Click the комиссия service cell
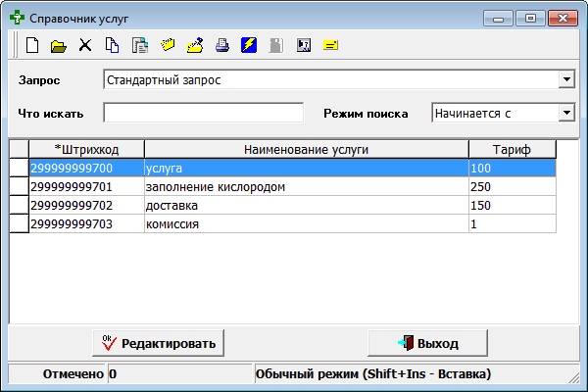The width and height of the screenshot is (588, 392). pos(307,224)
